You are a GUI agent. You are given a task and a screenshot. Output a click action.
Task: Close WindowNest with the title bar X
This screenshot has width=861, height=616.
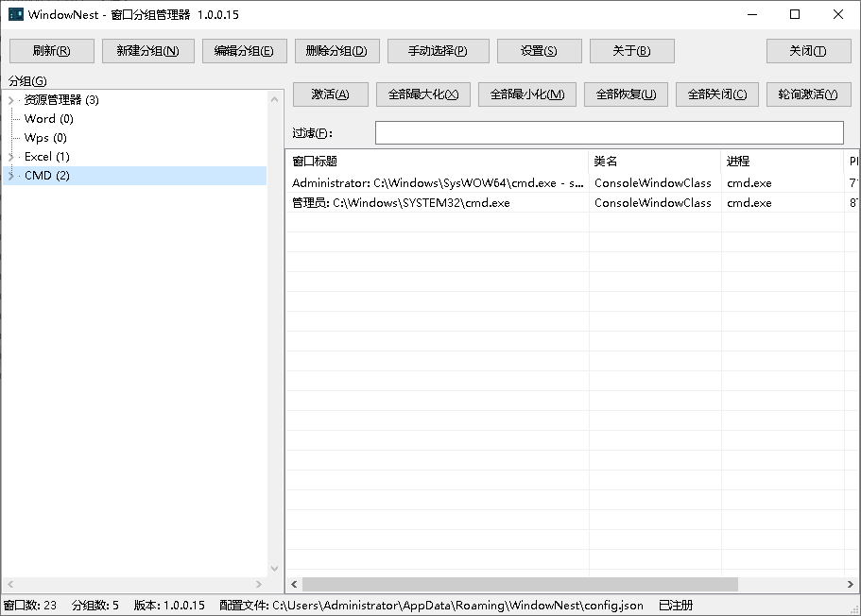tap(838, 14)
